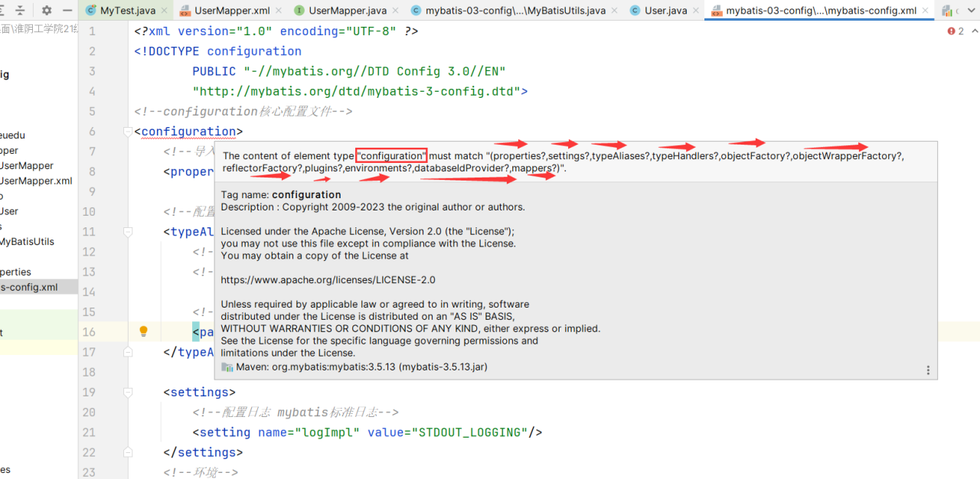
Task: Select MyBatisUtils in project tree
Action: 27,241
